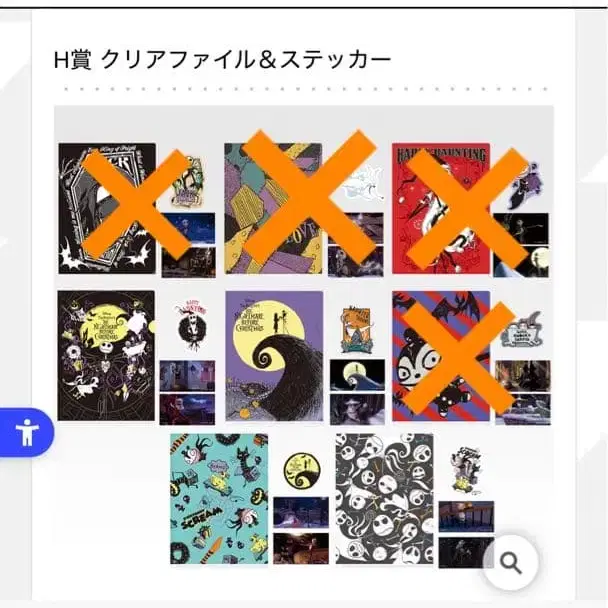Viewport: 608px width, 608px height.
Task: Select the black Nightmare Before Christmas characters file
Action: tap(106, 356)
